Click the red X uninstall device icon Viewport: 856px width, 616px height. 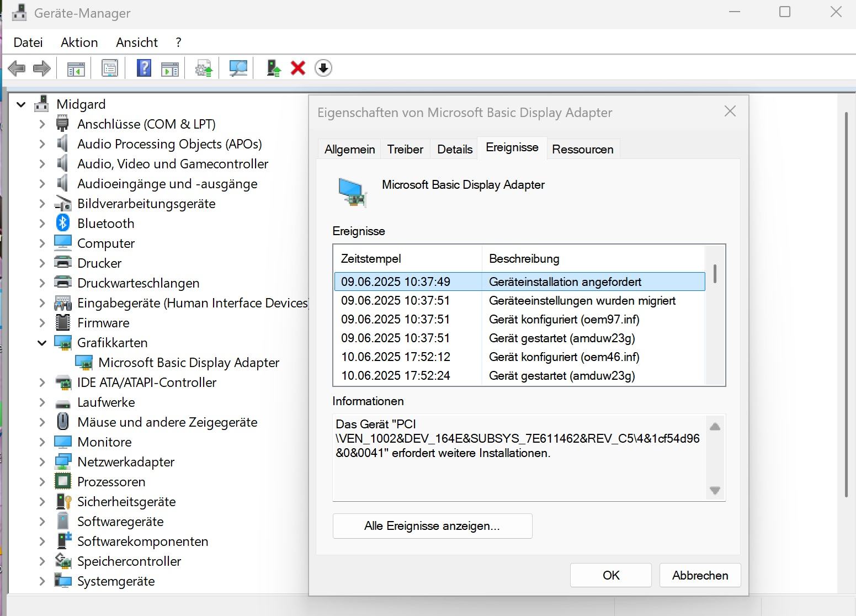point(298,68)
